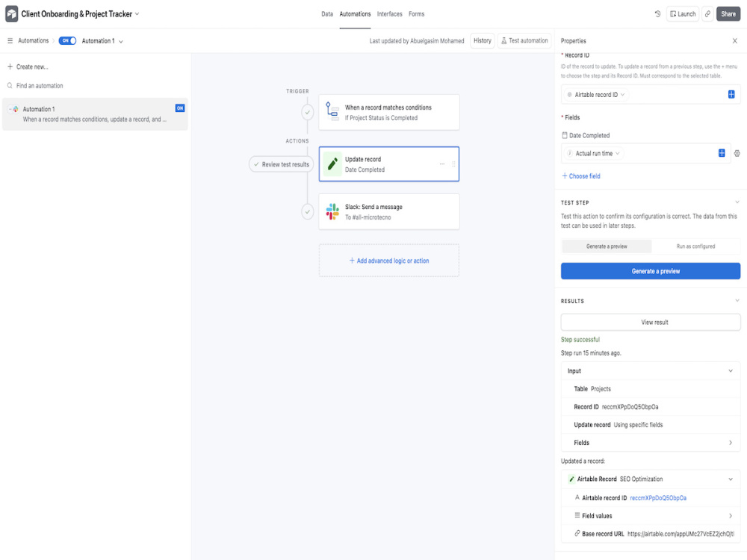The height and width of the screenshot is (560, 747).
Task: Select the trigger When a record matches conditions
Action: click(x=389, y=113)
